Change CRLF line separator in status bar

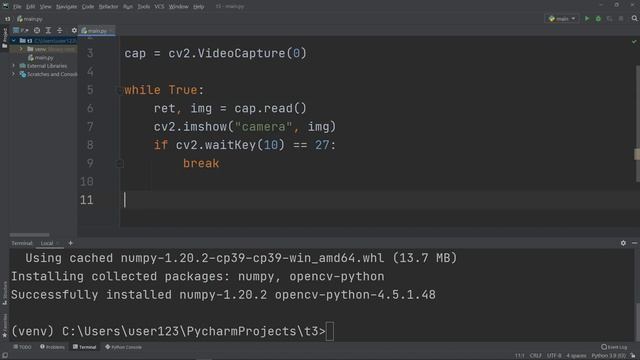coord(536,356)
